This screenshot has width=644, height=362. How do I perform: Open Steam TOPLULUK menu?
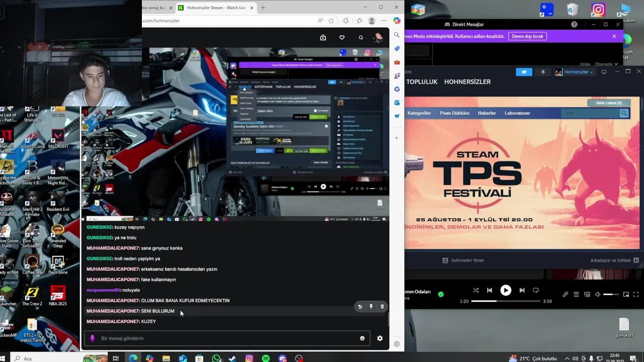(422, 81)
